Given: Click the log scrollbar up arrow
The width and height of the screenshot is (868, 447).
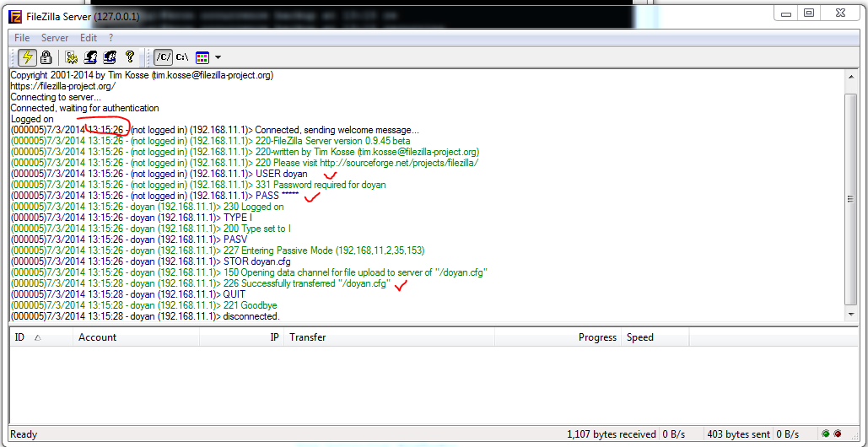Looking at the screenshot, I should (x=851, y=77).
